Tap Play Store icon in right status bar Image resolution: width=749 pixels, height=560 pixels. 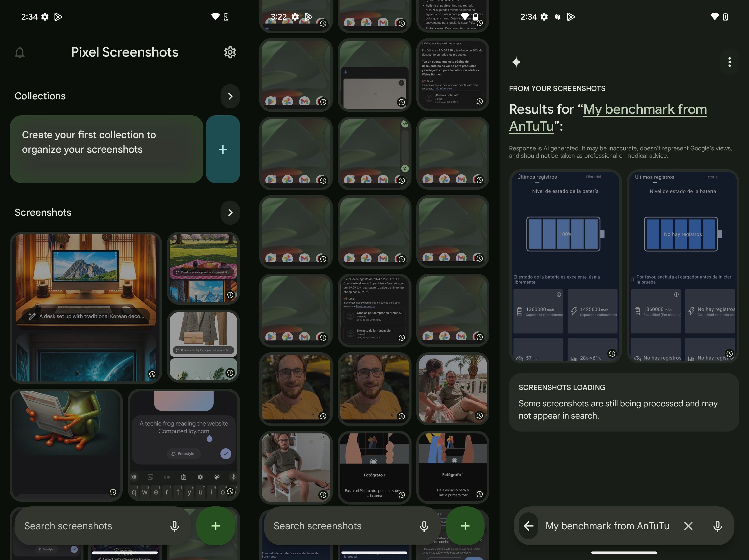(571, 17)
